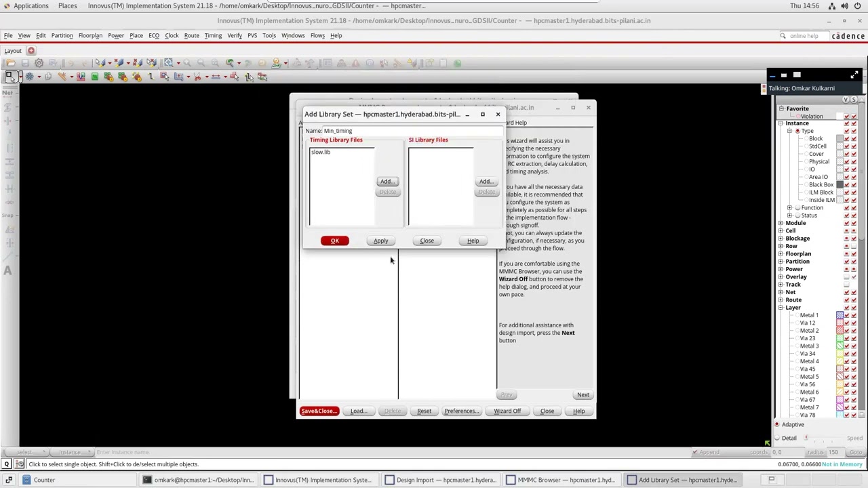Expand the Blockage tree section
The height and width of the screenshot is (488, 868).
click(x=781, y=239)
